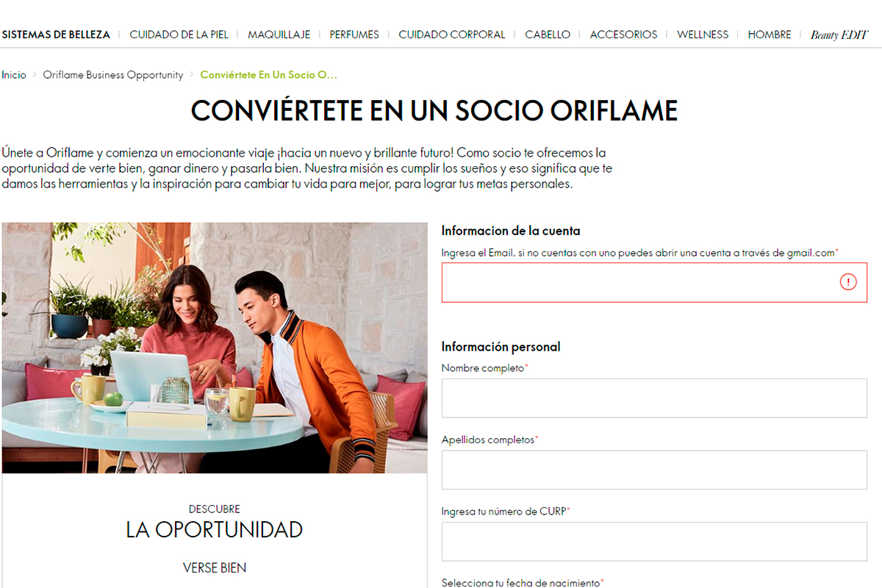Open the Perfumes menu
The height and width of the screenshot is (588, 882).
354,35
